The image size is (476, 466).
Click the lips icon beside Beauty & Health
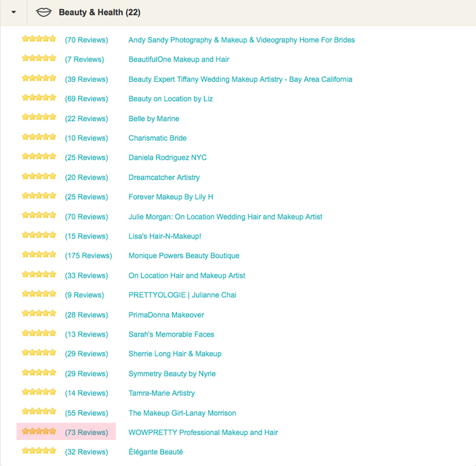point(44,12)
